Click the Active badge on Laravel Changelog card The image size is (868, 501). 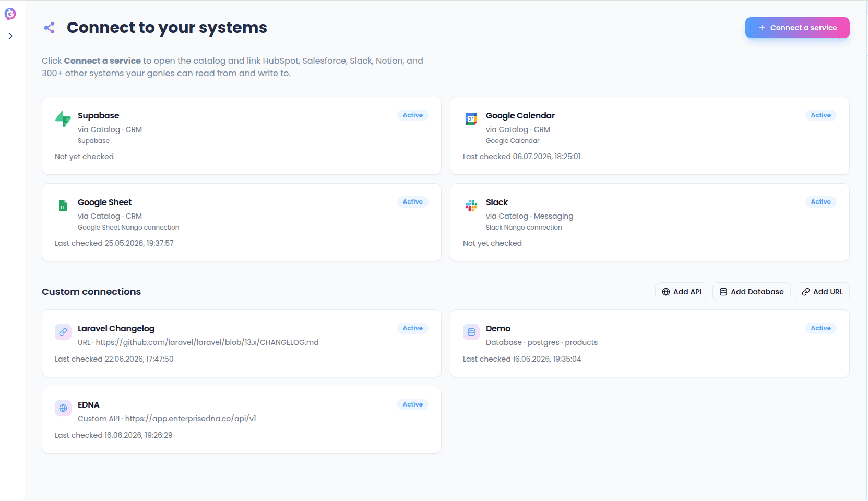click(412, 328)
